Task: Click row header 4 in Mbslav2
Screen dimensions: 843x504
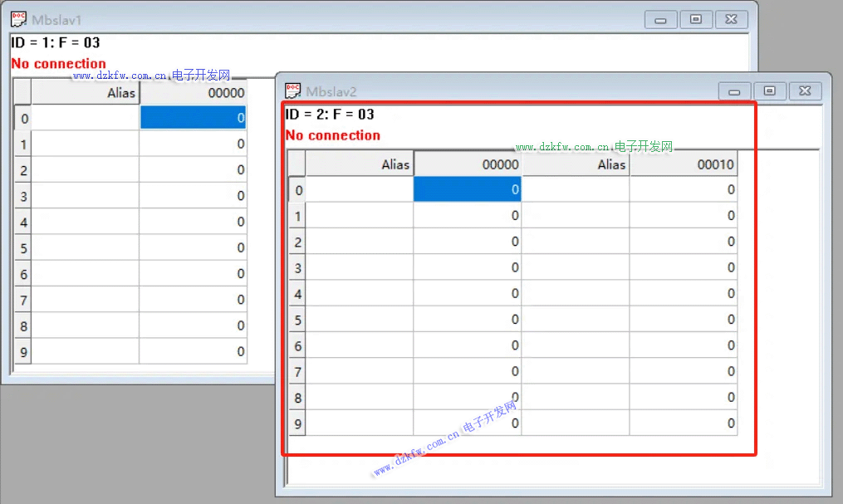Action: (297, 294)
